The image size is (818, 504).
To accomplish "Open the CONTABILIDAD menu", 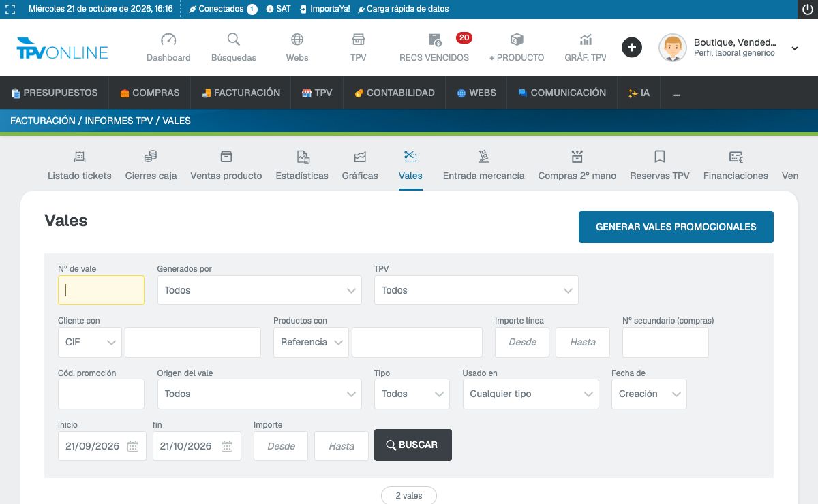I will click(395, 93).
